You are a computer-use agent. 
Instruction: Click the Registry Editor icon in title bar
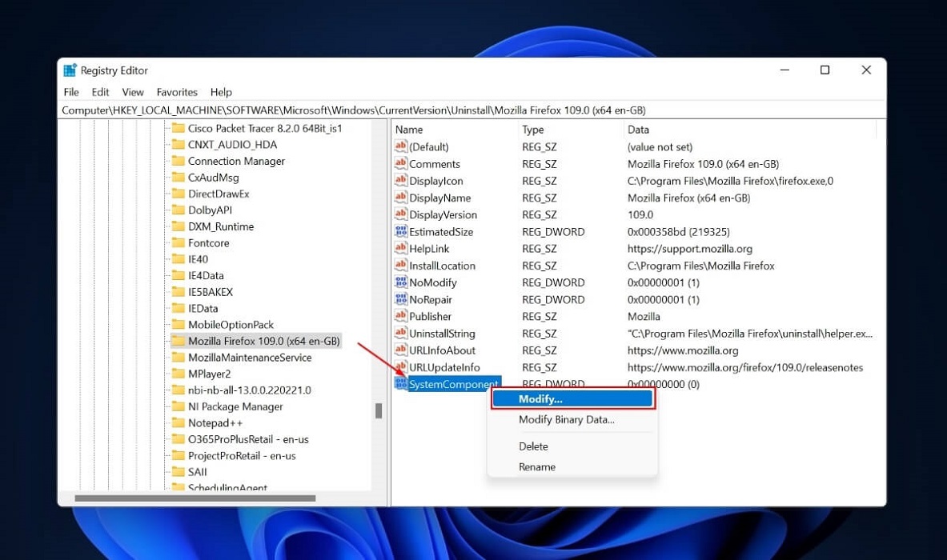pyautogui.click(x=70, y=70)
